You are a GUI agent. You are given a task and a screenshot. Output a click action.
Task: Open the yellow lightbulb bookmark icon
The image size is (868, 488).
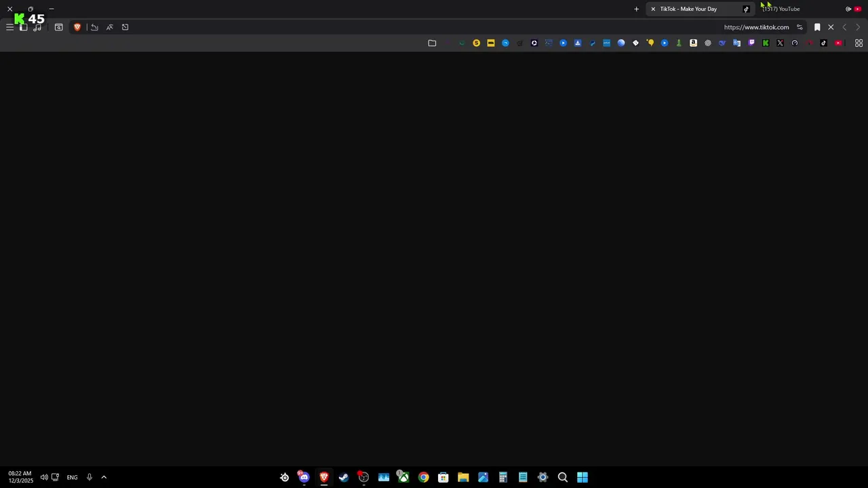click(650, 43)
